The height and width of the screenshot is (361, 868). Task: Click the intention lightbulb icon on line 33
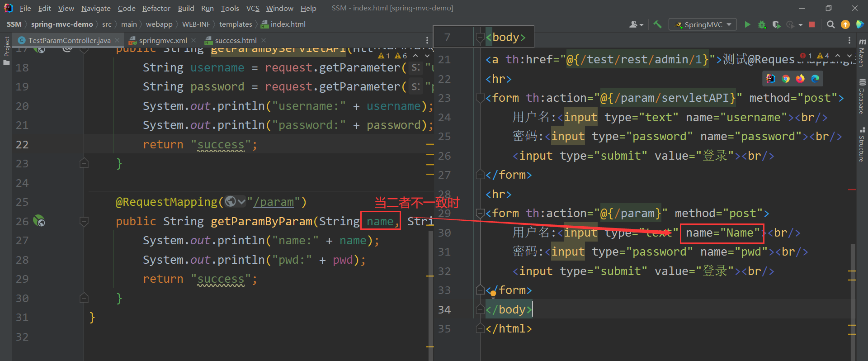tap(493, 294)
